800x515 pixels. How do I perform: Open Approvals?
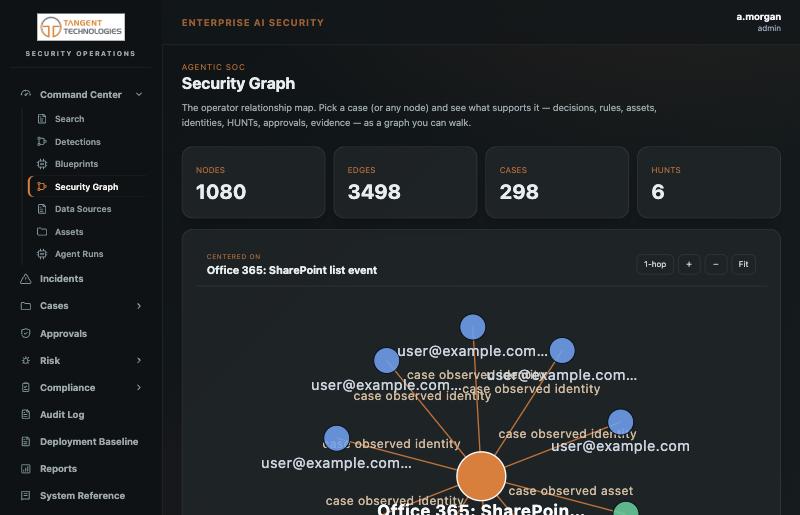click(x=63, y=333)
